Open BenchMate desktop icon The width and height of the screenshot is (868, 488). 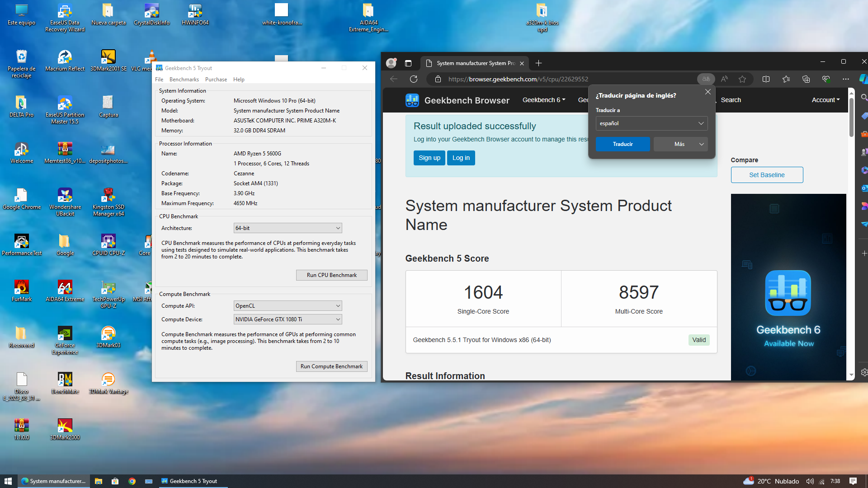tap(65, 383)
